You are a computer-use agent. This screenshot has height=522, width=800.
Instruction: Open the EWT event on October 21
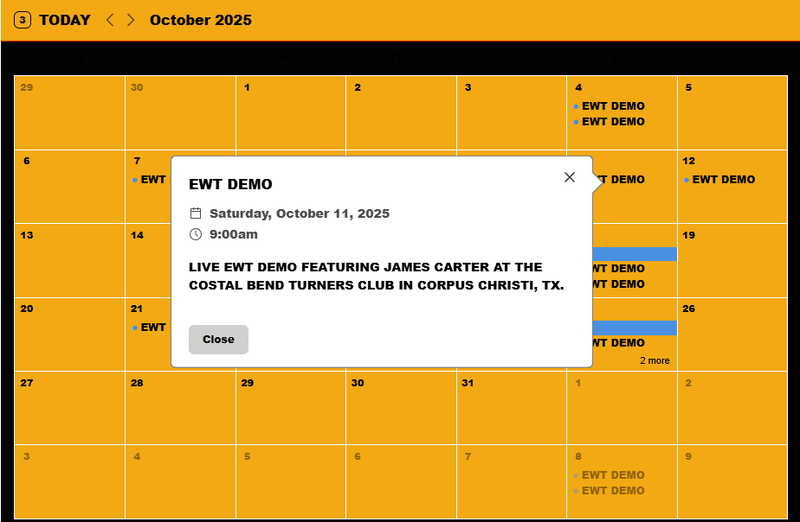[152, 327]
